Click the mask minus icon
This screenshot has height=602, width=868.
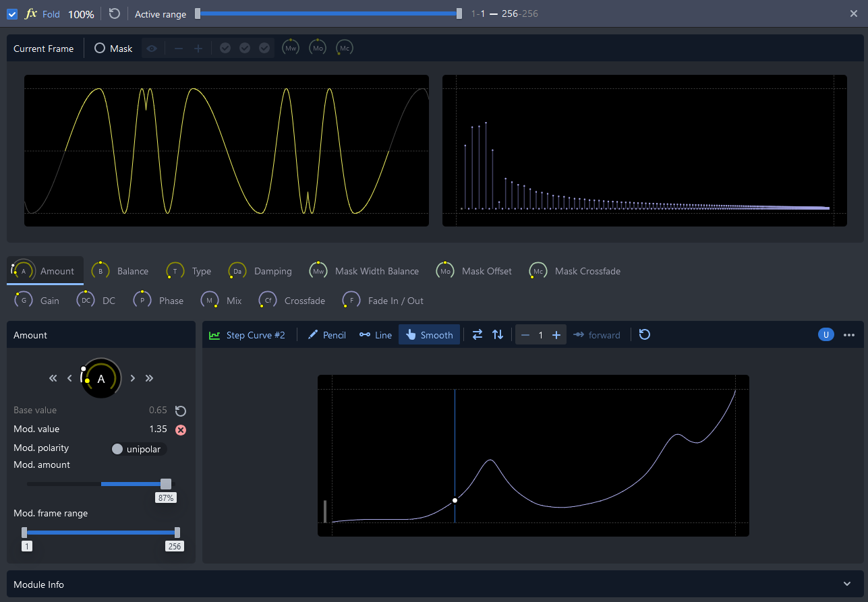coord(179,49)
